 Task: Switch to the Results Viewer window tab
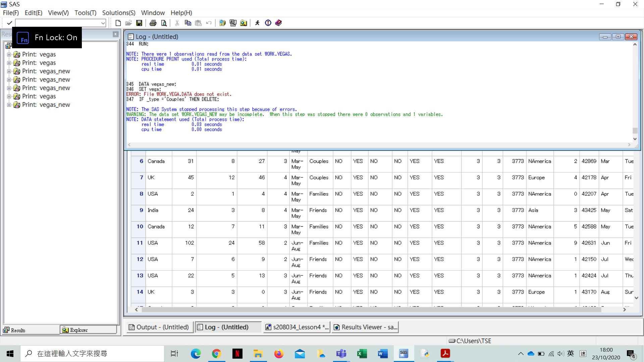(365, 327)
